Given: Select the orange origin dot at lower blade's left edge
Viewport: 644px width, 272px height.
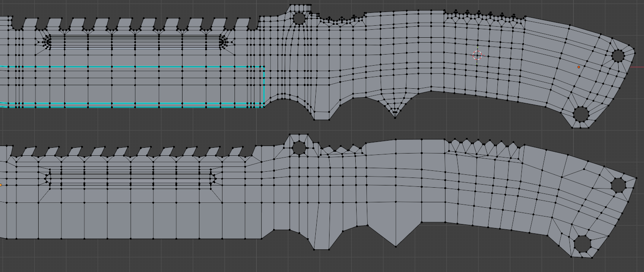Looking at the screenshot, I should pos(0,185).
